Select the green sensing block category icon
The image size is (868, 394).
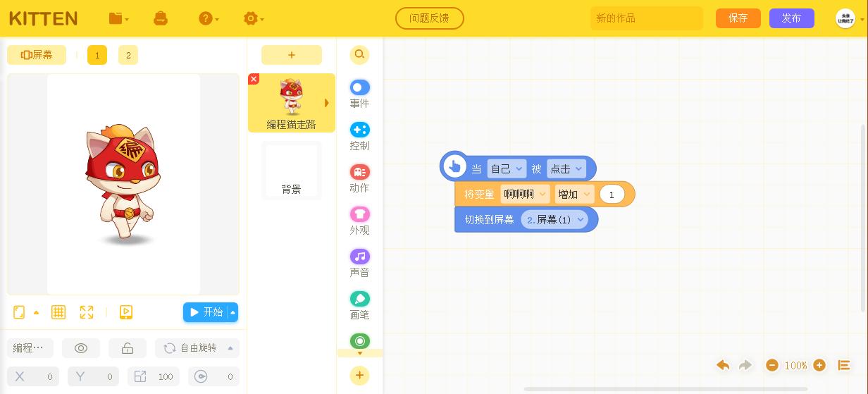pyautogui.click(x=359, y=341)
